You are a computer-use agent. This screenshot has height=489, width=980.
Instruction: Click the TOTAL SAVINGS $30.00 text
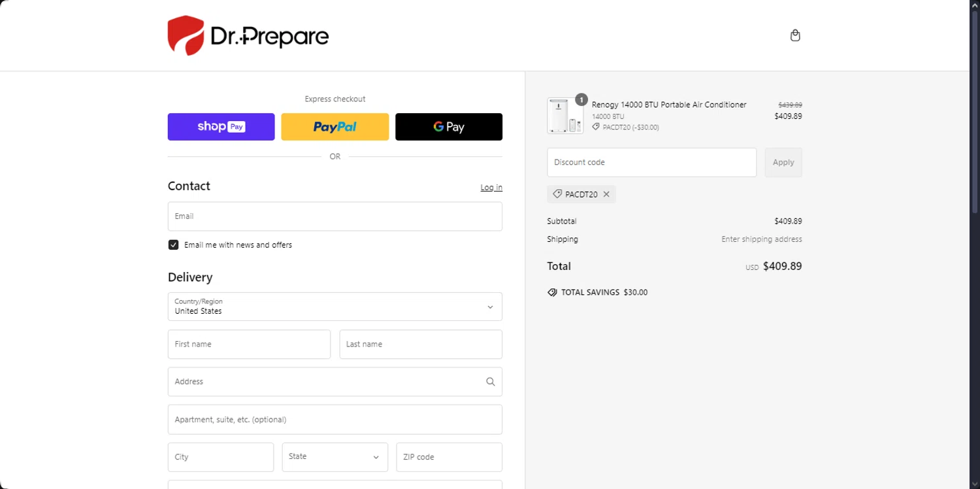(x=604, y=292)
